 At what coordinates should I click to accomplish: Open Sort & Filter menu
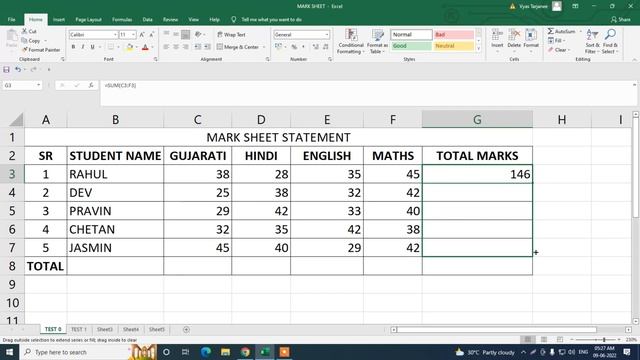592,41
